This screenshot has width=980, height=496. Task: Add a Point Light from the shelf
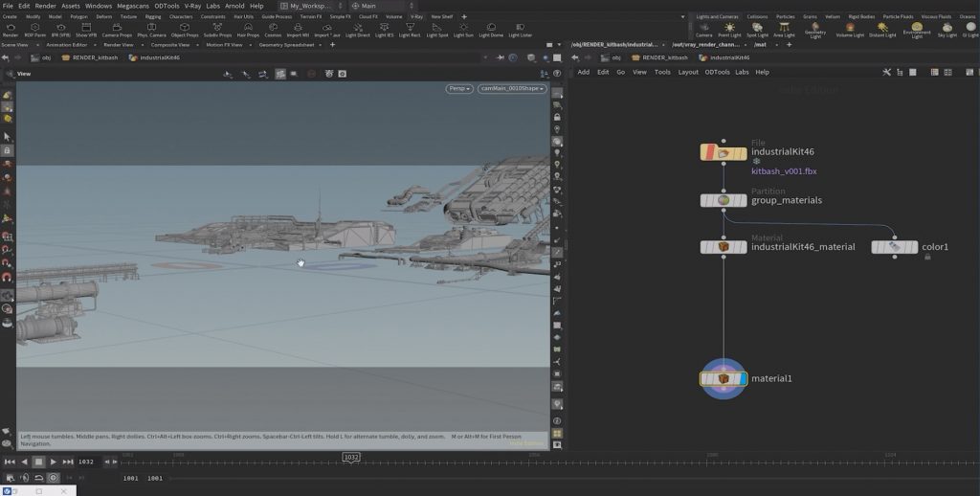pos(729,28)
